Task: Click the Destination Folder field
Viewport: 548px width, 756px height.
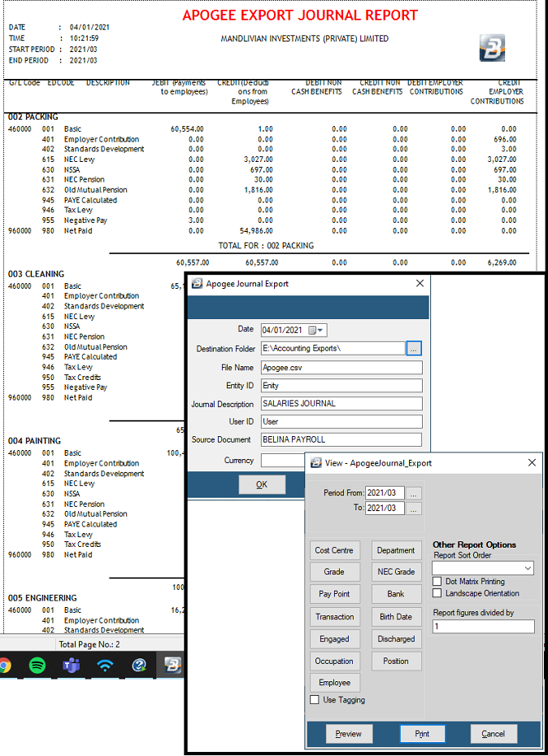Action: click(333, 348)
